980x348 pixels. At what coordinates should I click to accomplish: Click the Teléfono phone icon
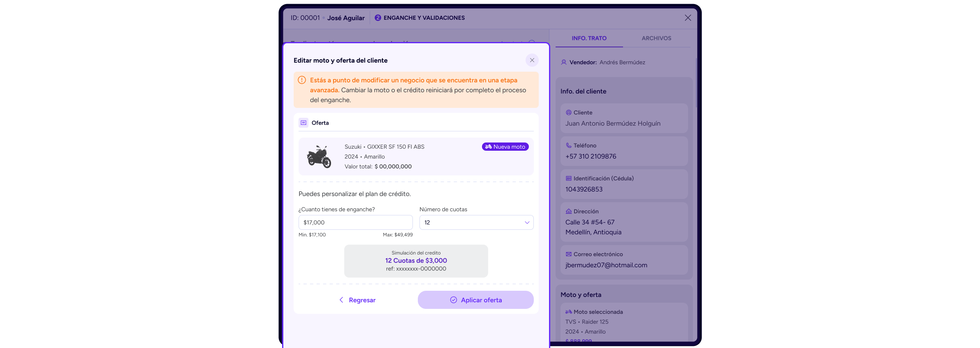coord(568,145)
